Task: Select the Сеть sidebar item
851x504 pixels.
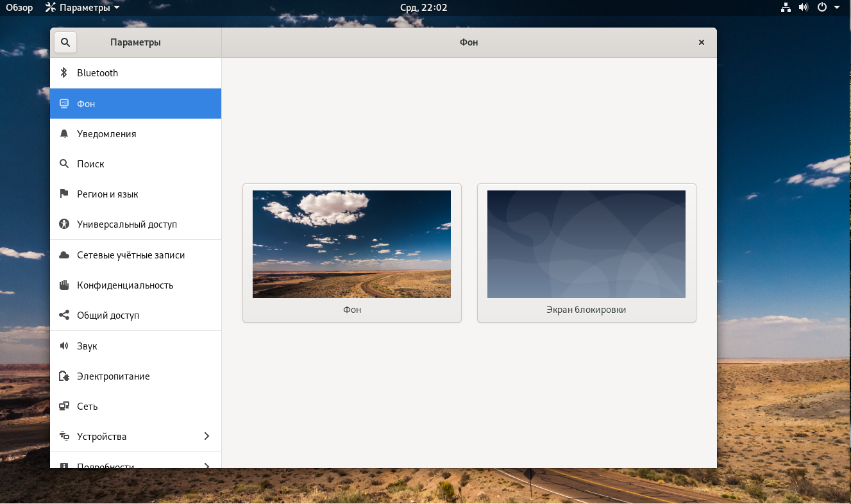Action: (136, 406)
